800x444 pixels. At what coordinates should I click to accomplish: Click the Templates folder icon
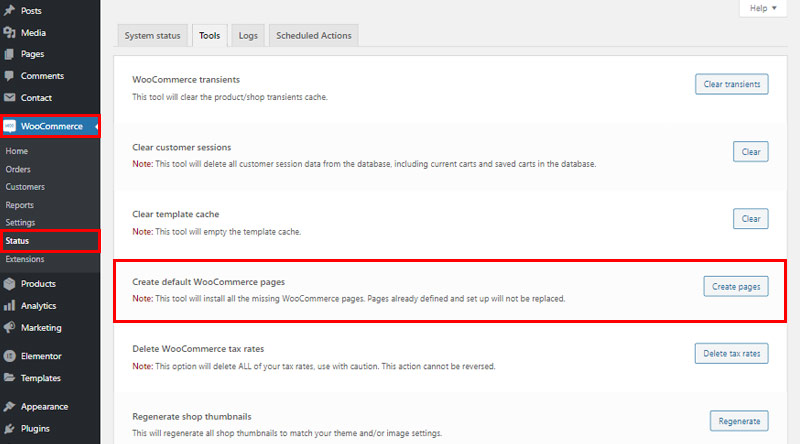pos(9,378)
